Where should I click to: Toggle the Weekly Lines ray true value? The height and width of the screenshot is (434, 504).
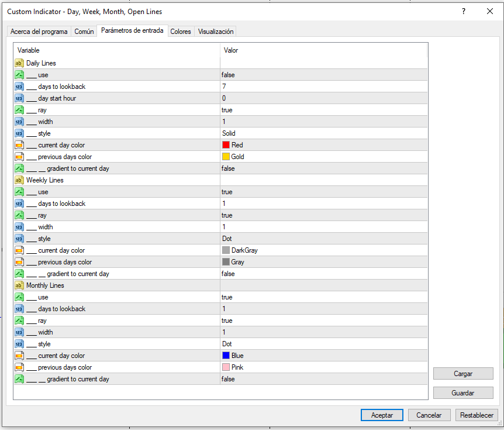[x=324, y=215]
